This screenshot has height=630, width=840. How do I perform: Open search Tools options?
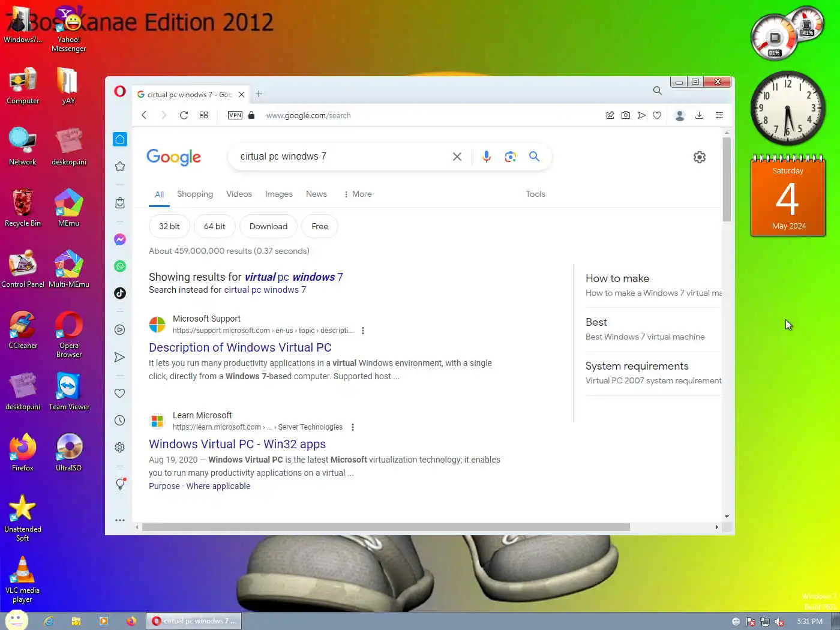tap(535, 194)
